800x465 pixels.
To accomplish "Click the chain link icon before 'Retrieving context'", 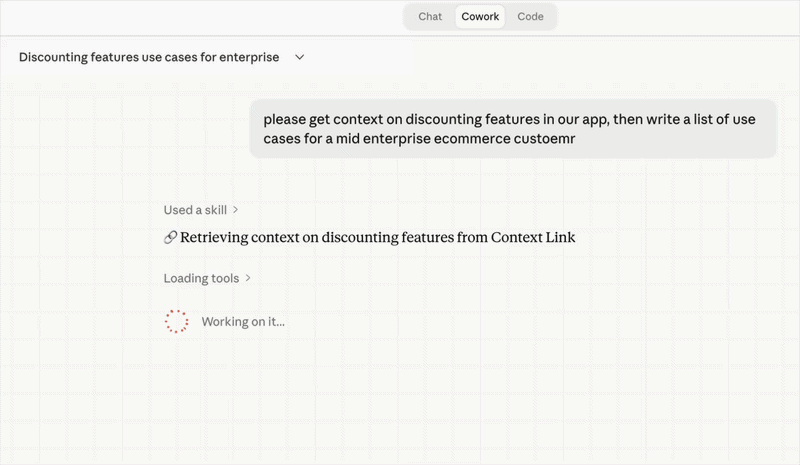I will tap(170, 238).
